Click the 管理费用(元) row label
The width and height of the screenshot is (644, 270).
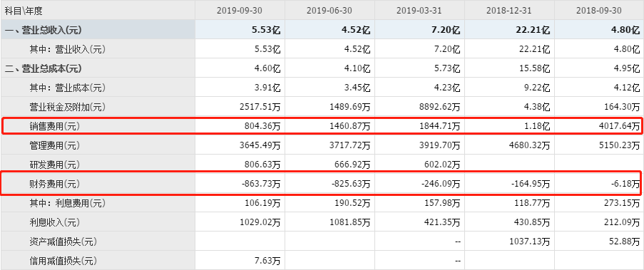pos(55,145)
